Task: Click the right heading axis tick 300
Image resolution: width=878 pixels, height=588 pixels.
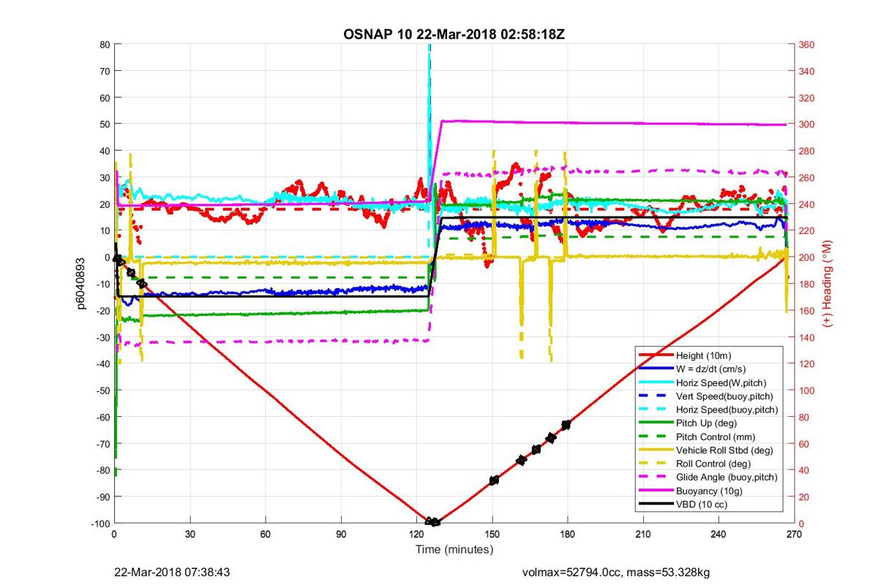Action: tap(806, 124)
